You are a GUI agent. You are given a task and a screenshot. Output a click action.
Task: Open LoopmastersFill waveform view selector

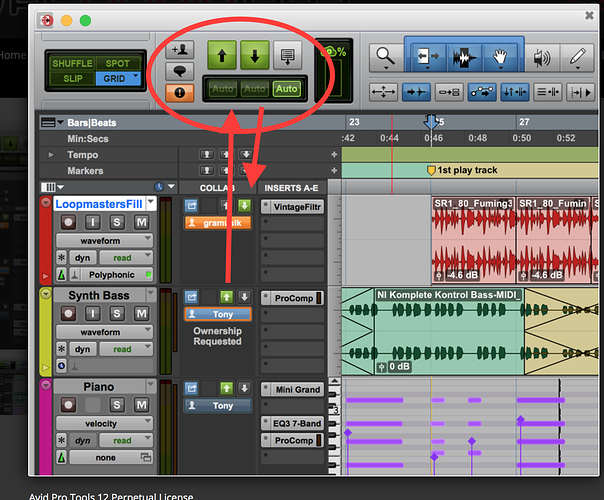(104, 241)
